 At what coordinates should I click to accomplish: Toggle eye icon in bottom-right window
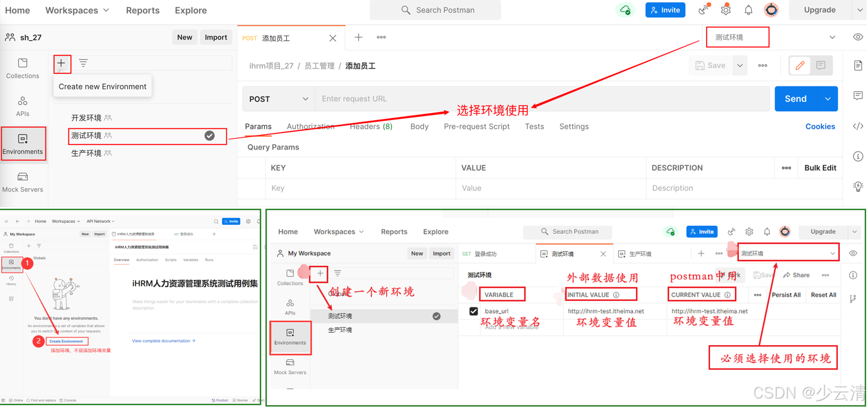(853, 253)
